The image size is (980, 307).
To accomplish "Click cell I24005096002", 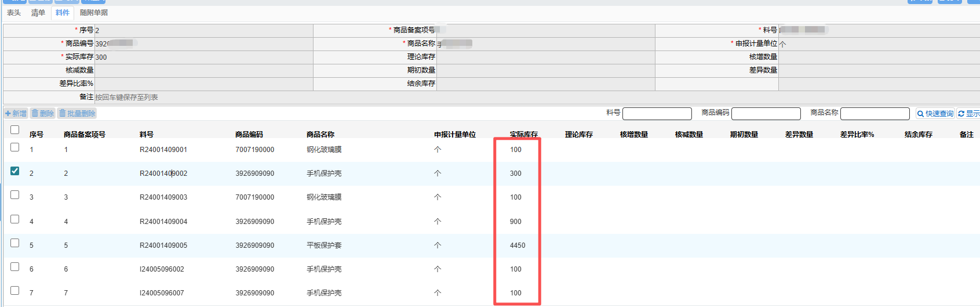I will (162, 269).
